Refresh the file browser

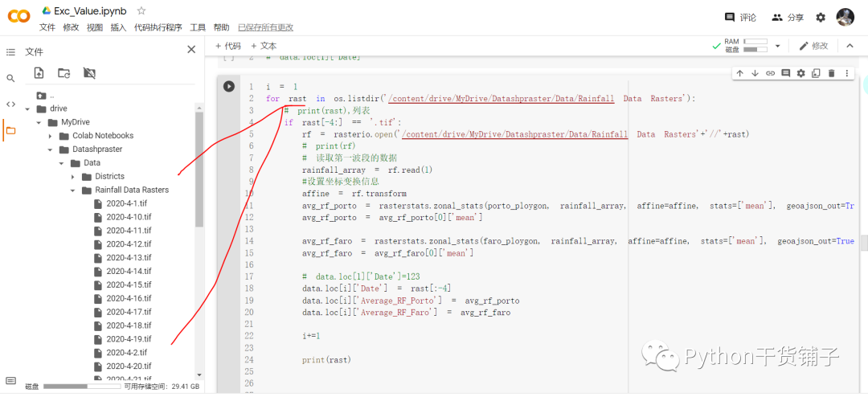[x=63, y=72]
